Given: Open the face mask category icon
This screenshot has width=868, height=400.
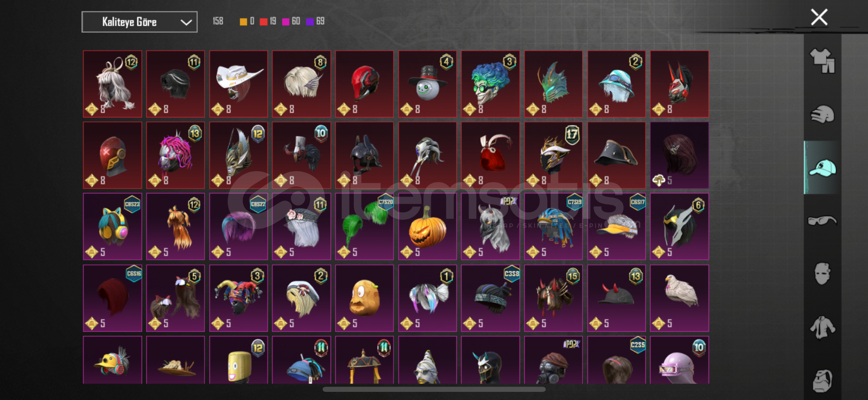Looking at the screenshot, I should [822, 274].
